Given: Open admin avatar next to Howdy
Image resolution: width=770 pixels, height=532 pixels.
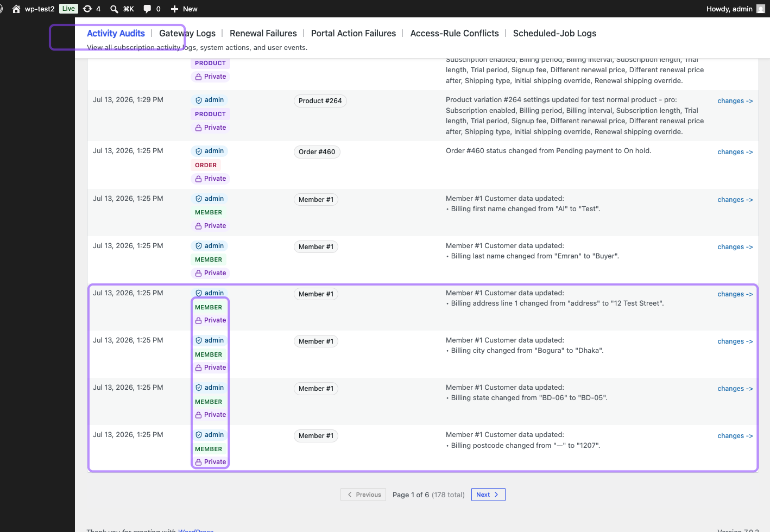Looking at the screenshot, I should point(761,9).
